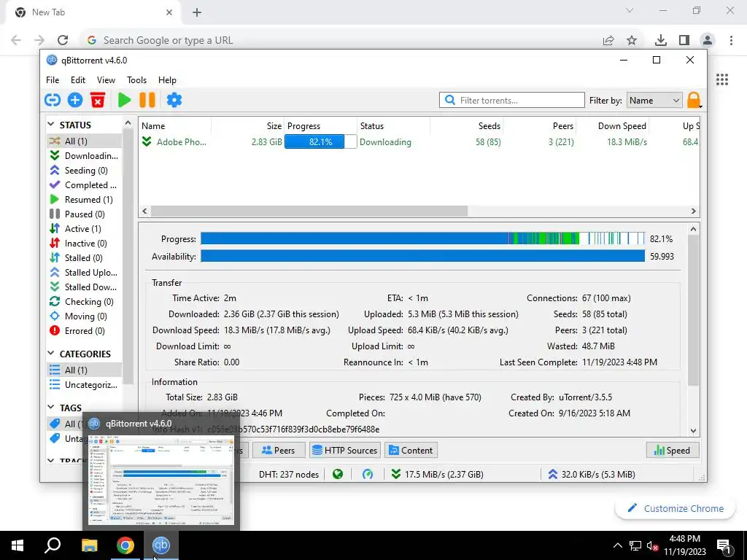This screenshot has width=747, height=560.
Task: Select the Stalled Downloading filter
Action: tap(85, 287)
